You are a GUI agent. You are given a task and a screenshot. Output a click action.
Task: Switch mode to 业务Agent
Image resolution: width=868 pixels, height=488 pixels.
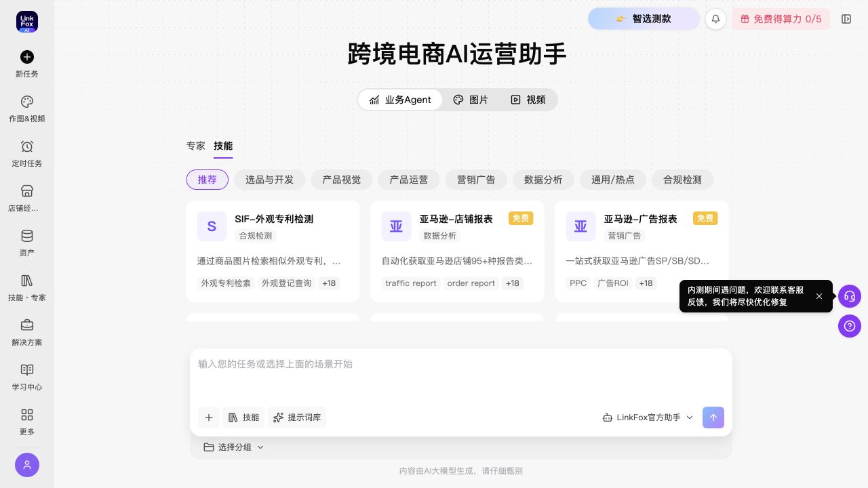400,100
